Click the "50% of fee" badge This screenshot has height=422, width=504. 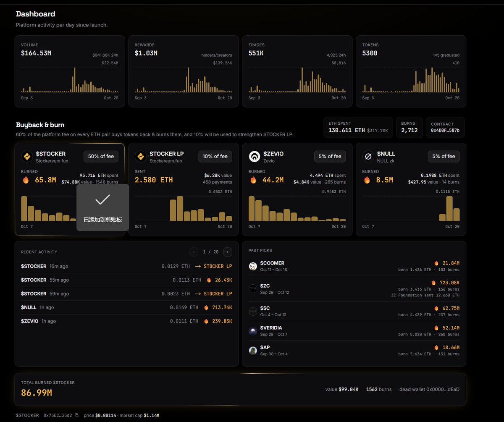coord(101,156)
